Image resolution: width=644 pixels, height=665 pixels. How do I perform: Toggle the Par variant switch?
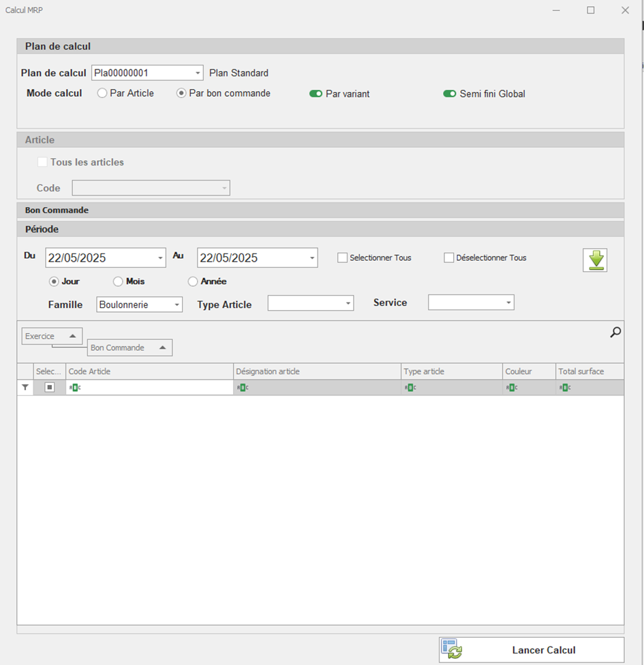click(316, 94)
